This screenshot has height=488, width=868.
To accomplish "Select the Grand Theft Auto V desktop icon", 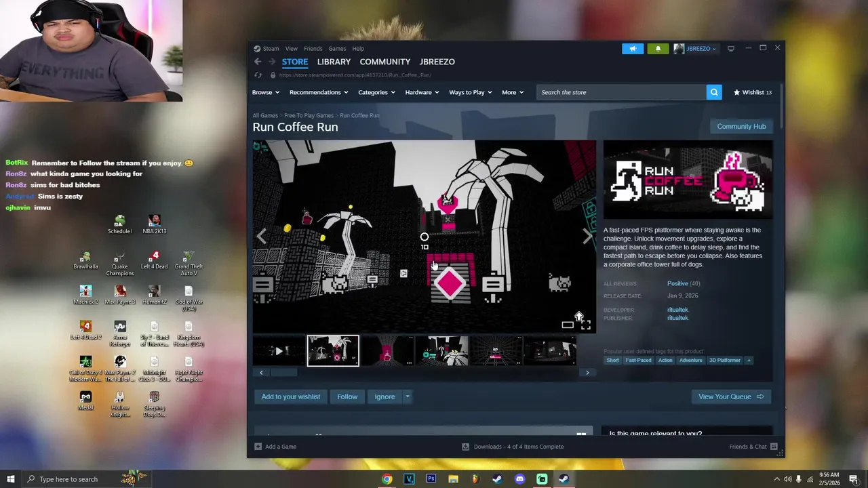I will pyautogui.click(x=189, y=264).
